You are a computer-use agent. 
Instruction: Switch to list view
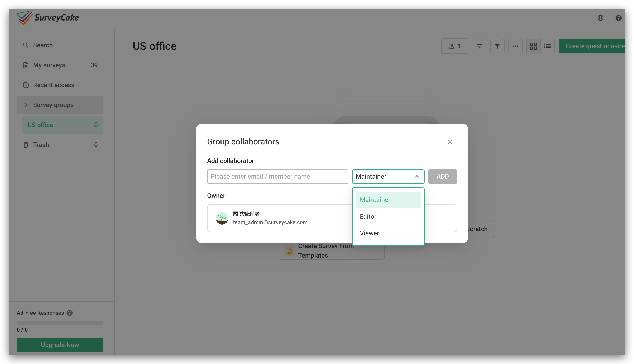click(x=547, y=46)
